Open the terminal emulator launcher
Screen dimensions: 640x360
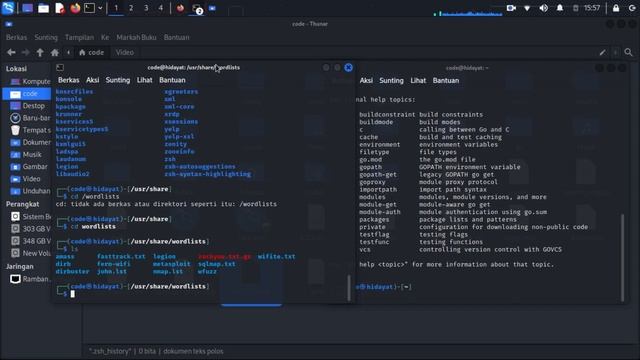point(89,8)
